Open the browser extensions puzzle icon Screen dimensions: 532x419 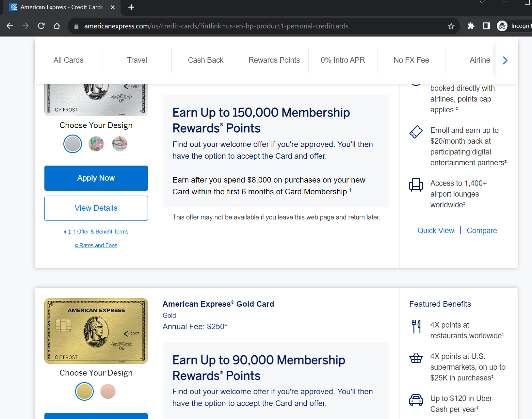471,26
